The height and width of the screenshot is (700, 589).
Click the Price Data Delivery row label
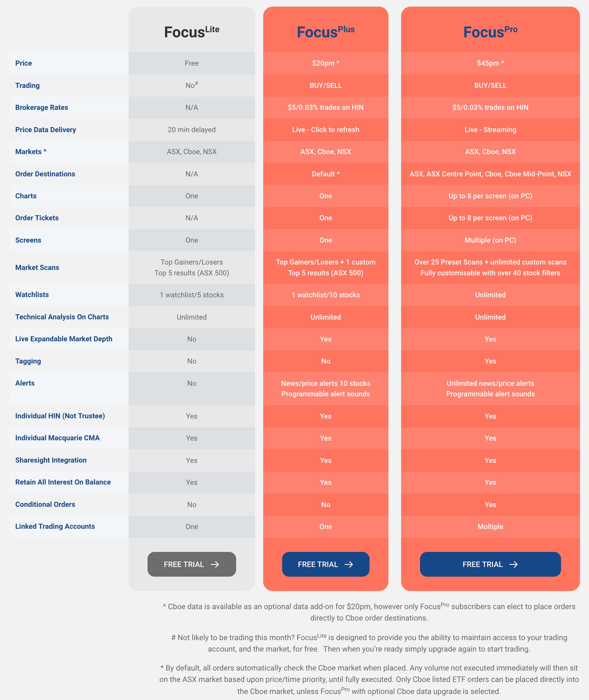coord(46,129)
